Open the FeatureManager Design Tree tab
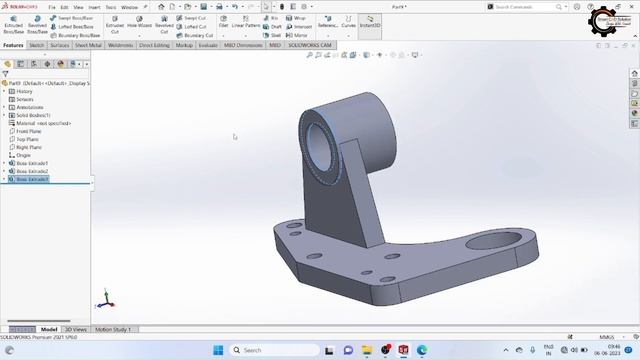Image resolution: width=640 pixels, height=360 pixels. click(x=7, y=64)
